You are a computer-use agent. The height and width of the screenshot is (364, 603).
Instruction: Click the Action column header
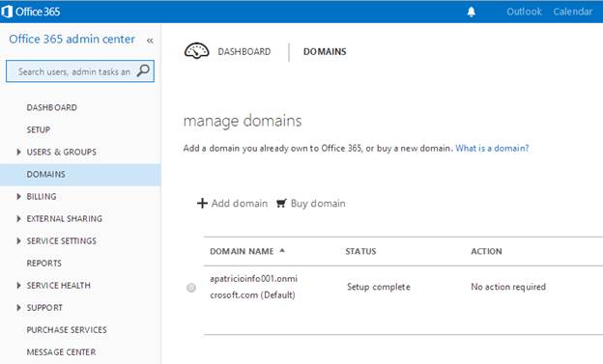pos(486,251)
